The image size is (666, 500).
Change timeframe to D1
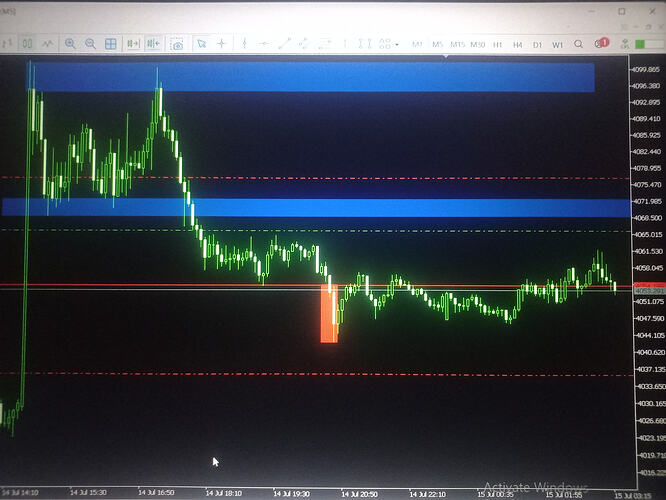pos(537,44)
